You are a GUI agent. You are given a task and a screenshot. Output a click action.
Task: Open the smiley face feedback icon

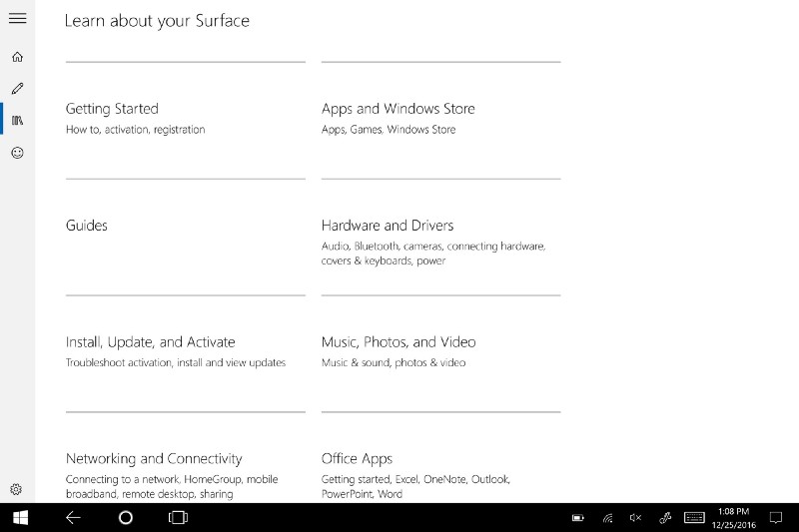(x=17, y=153)
